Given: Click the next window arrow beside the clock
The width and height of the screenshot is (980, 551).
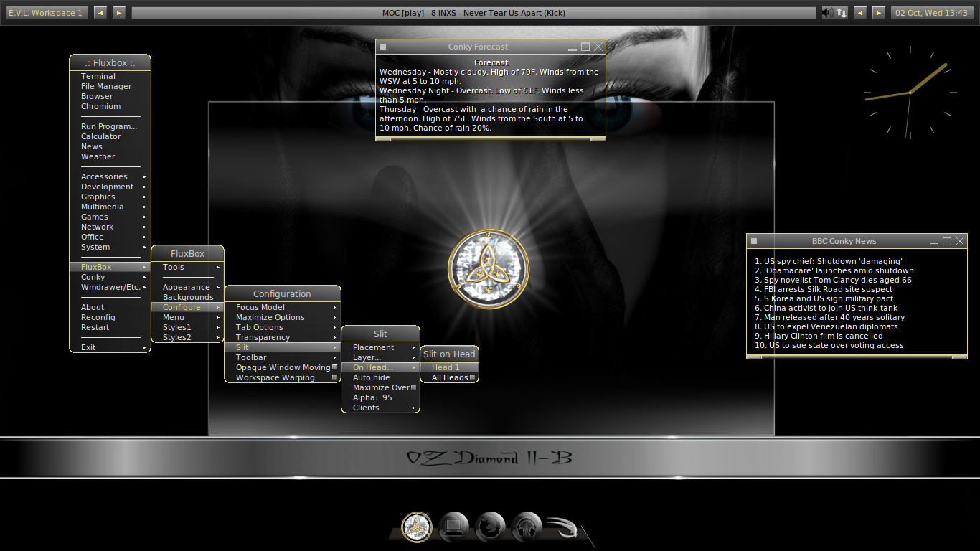Looking at the screenshot, I should (x=878, y=13).
